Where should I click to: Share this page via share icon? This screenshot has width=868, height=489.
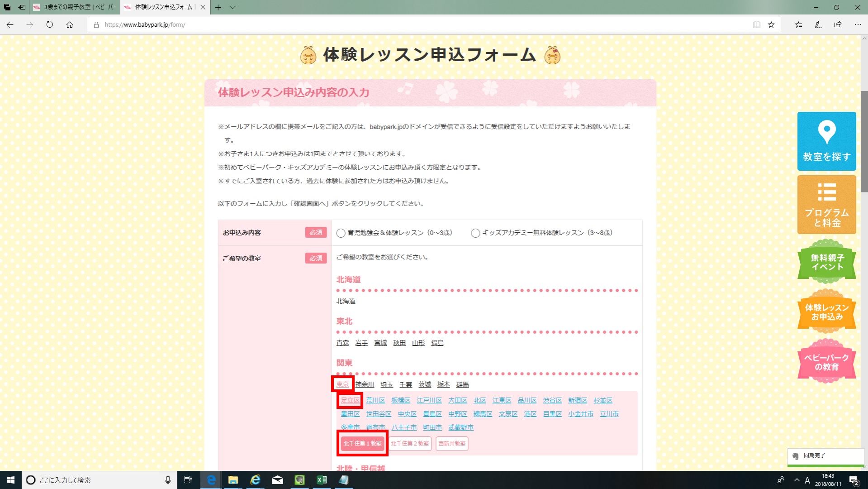click(x=838, y=25)
